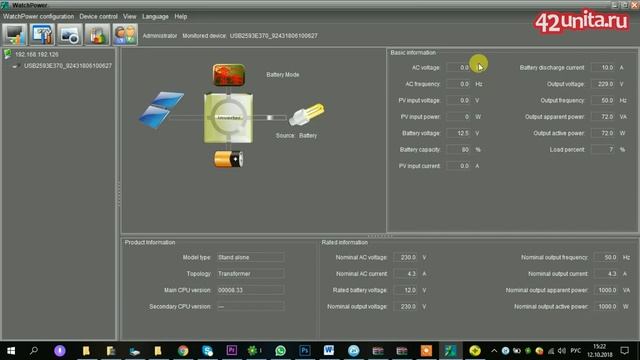Open the Action Center notifications icon
The width and height of the screenshot is (640, 360).
click(624, 351)
